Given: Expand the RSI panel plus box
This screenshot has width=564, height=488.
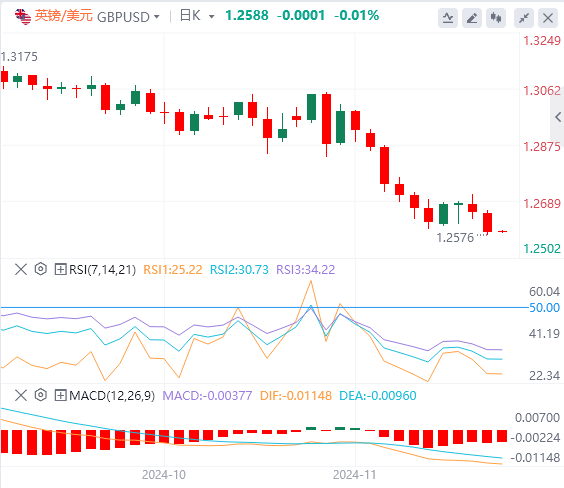Looking at the screenshot, I should pyautogui.click(x=60, y=269).
